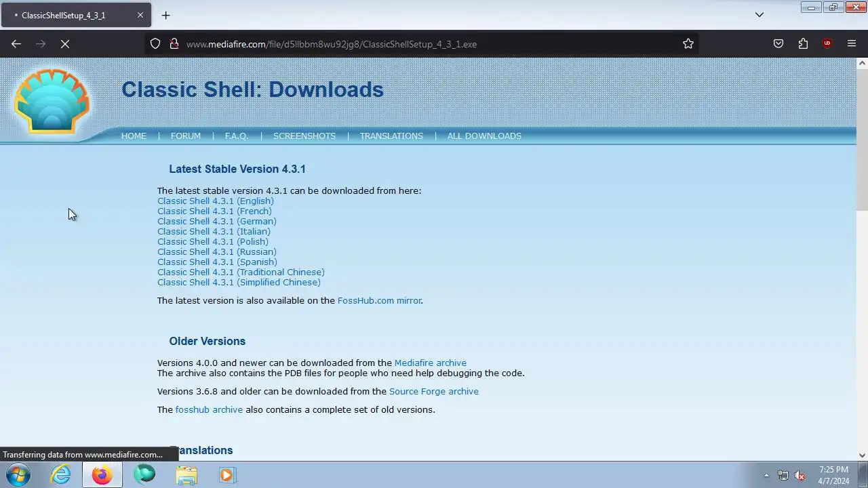This screenshot has height=488, width=868.
Task: Click the site security padlock icon
Action: coord(174,44)
